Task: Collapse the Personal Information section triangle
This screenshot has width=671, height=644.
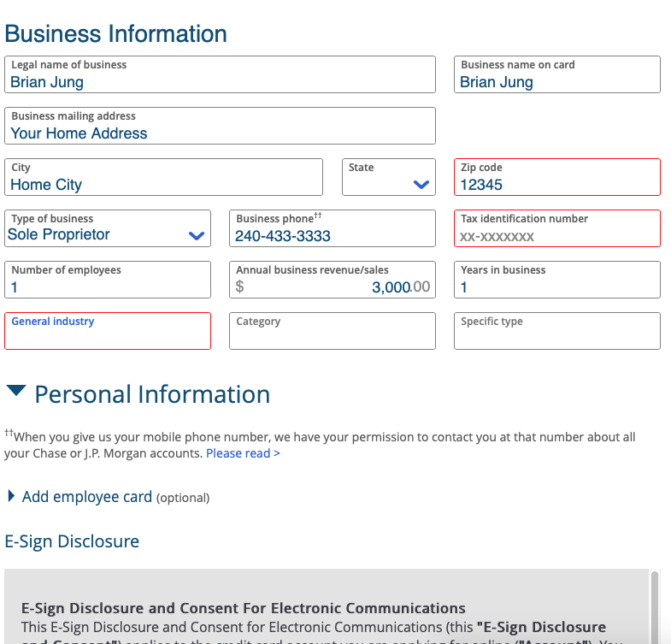Action: pos(16,391)
